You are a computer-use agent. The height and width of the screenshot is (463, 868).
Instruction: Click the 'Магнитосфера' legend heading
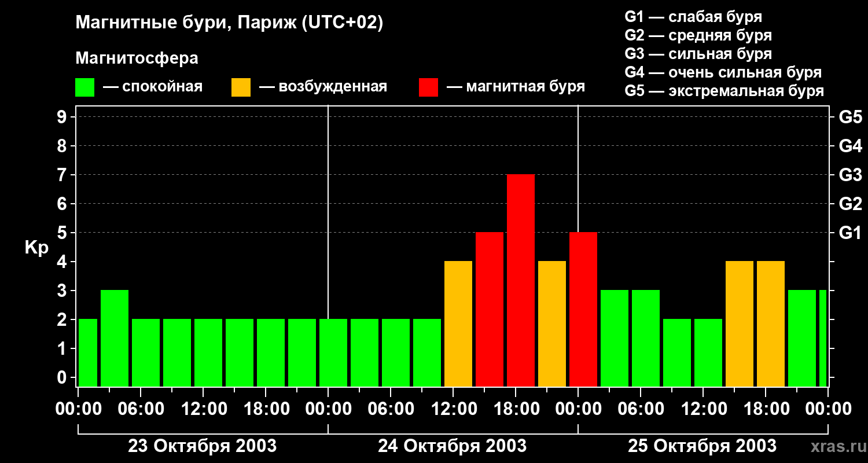pos(137,58)
